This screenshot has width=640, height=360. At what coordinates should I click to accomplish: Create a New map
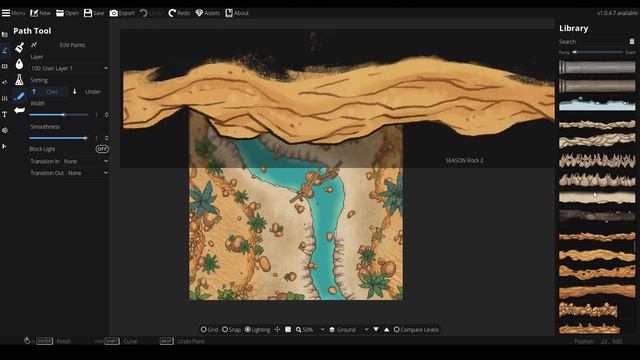pyautogui.click(x=40, y=13)
